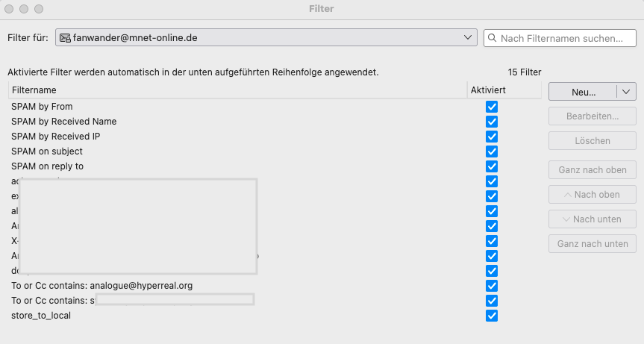The image size is (644, 344).
Task: Toggle the SPAM by Received IP checkbox
Action: (491, 137)
